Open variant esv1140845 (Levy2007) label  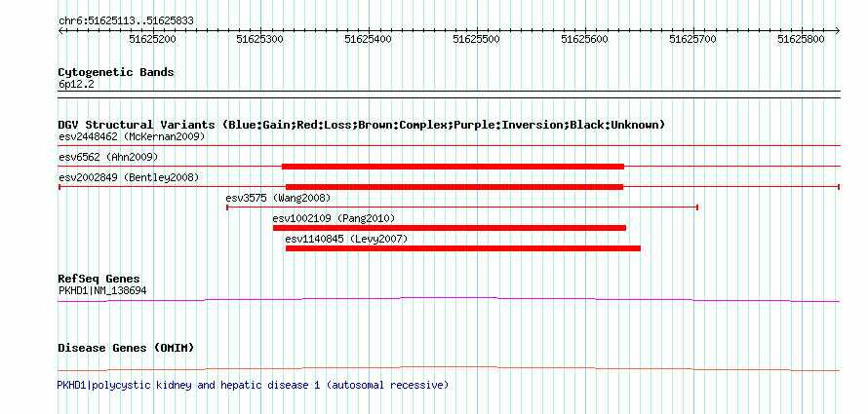coord(346,239)
